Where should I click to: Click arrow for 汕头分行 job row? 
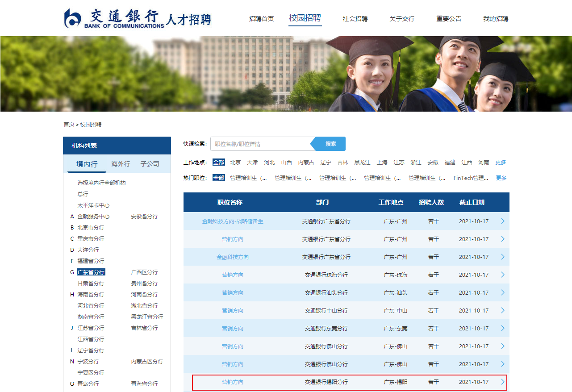(503, 292)
